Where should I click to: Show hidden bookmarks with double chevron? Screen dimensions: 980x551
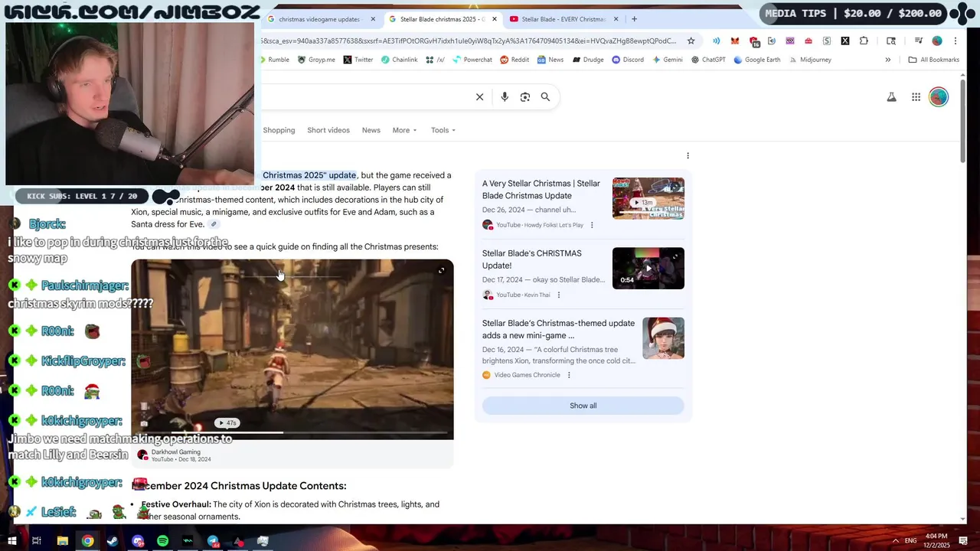[888, 60]
